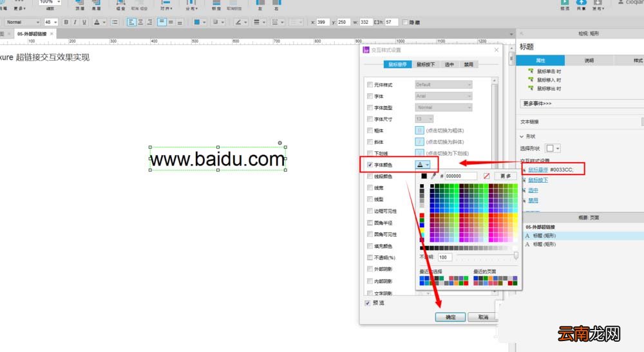This screenshot has height=352, width=644.
Task: Click the 鼠标悬停 link in inspector
Action: click(x=538, y=169)
